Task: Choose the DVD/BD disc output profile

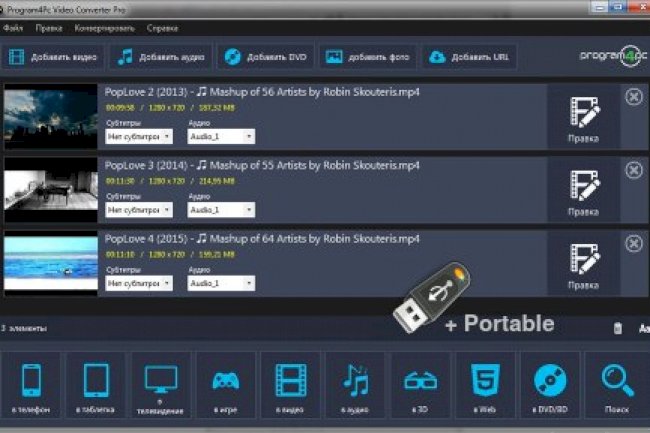Action: pyautogui.click(x=550, y=387)
